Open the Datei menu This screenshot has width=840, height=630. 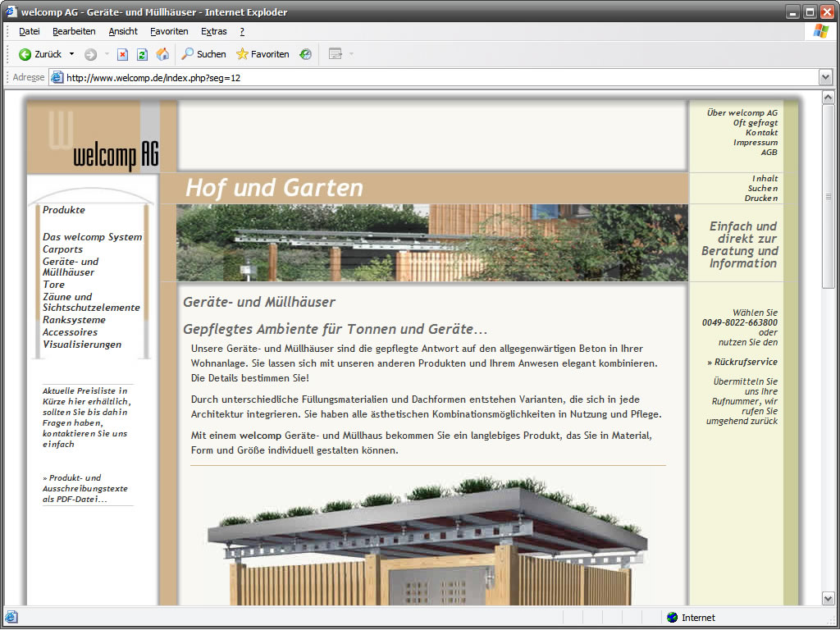tap(30, 32)
